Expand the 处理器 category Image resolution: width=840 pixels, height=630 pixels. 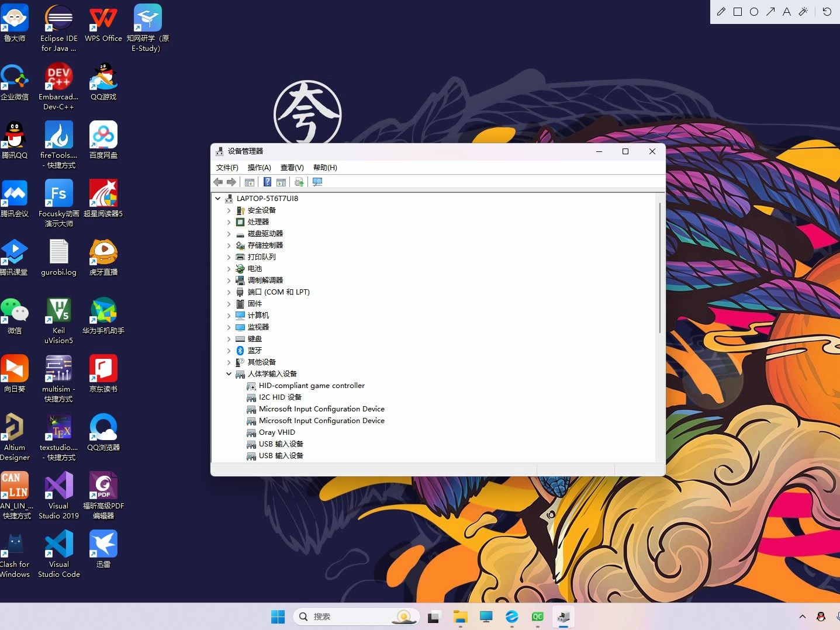point(229,222)
